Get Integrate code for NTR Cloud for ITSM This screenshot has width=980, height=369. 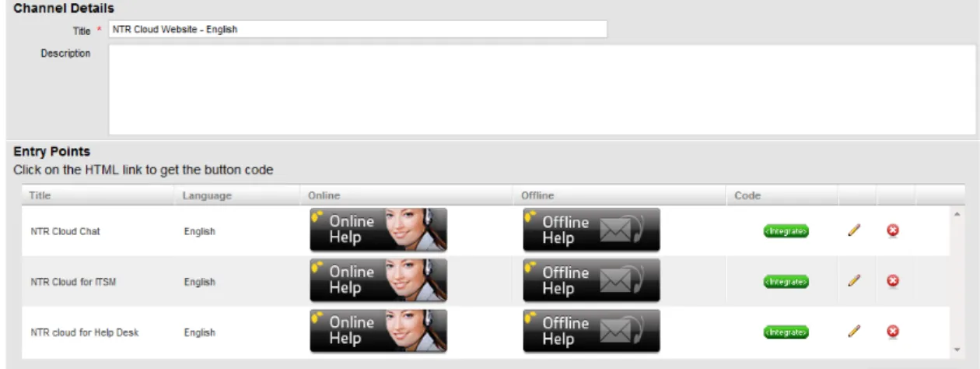[x=786, y=281]
